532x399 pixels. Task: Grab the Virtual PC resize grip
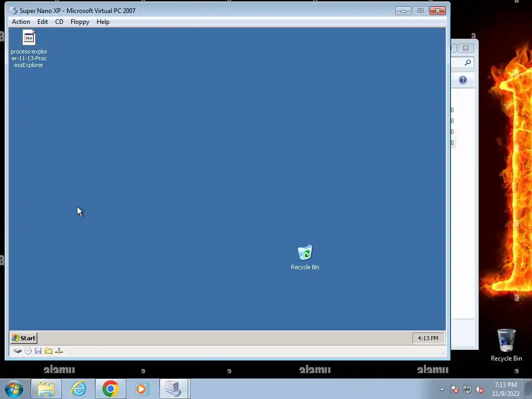coord(443,353)
